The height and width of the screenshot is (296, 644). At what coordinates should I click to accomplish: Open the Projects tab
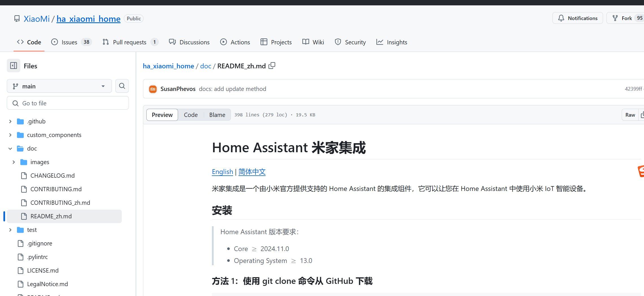click(x=276, y=42)
